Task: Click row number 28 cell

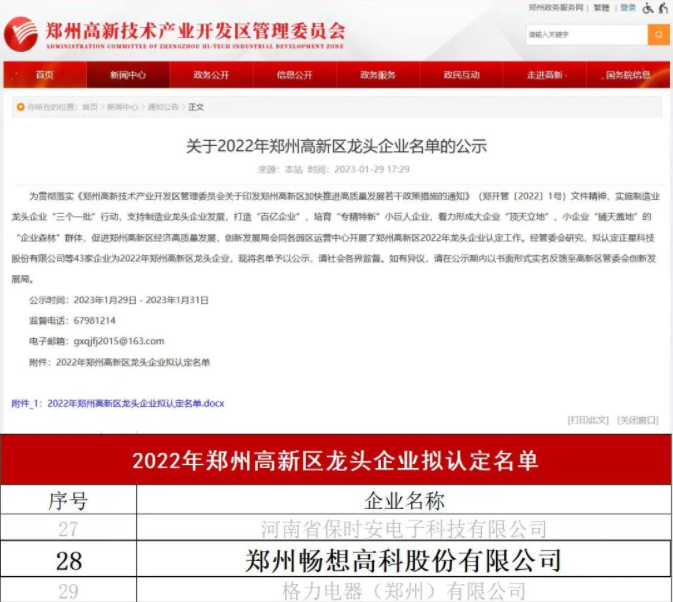Action: tap(68, 560)
